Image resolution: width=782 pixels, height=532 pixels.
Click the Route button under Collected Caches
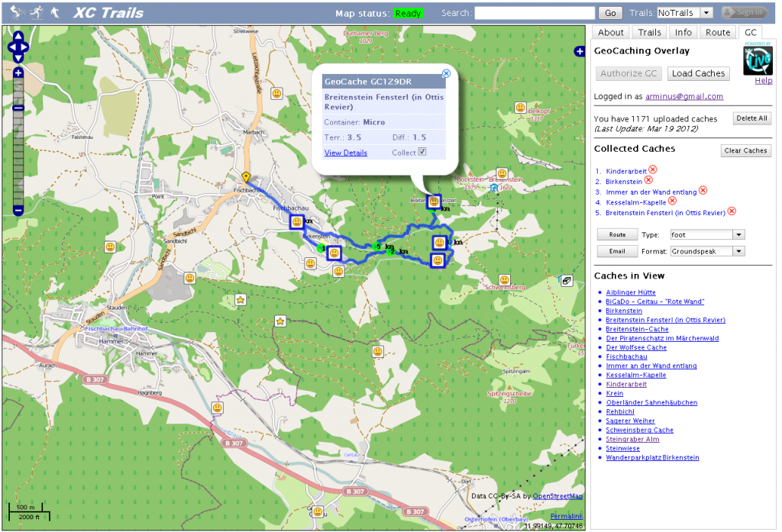(x=617, y=234)
